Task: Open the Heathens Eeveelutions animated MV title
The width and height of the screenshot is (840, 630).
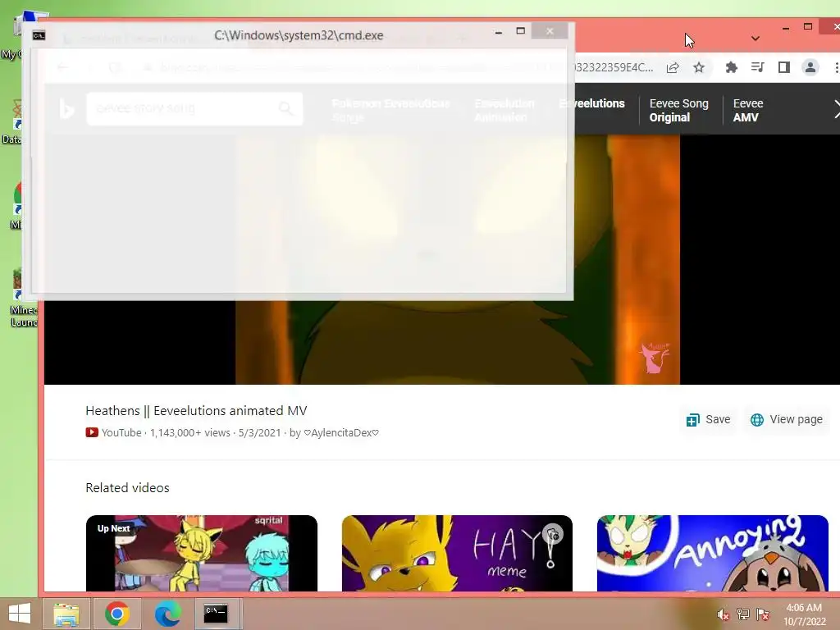Action: point(196,411)
